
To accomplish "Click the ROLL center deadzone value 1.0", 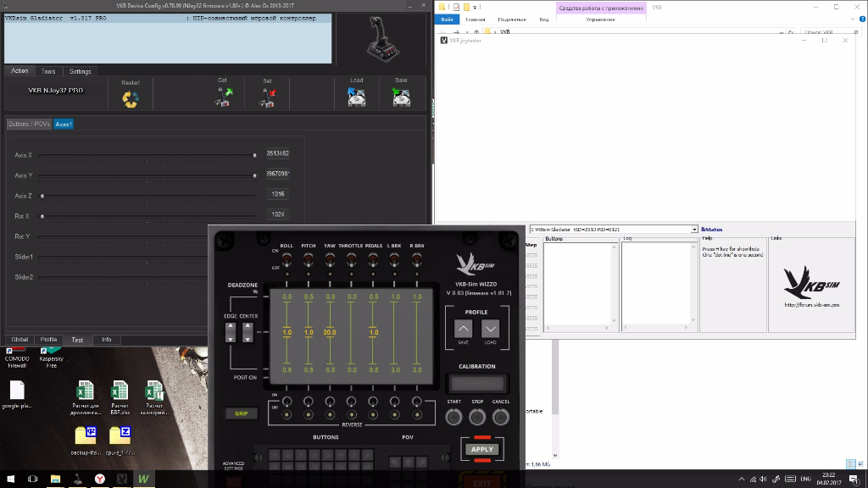I will [287, 332].
